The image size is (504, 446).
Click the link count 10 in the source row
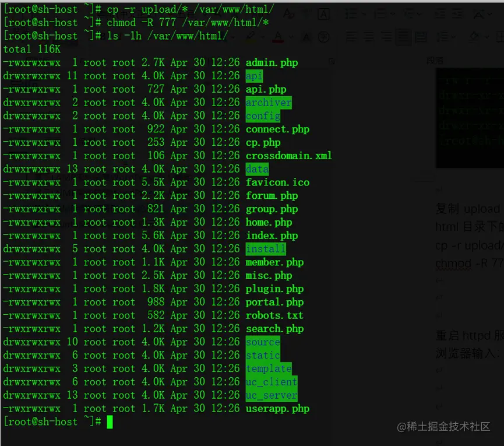click(72, 342)
